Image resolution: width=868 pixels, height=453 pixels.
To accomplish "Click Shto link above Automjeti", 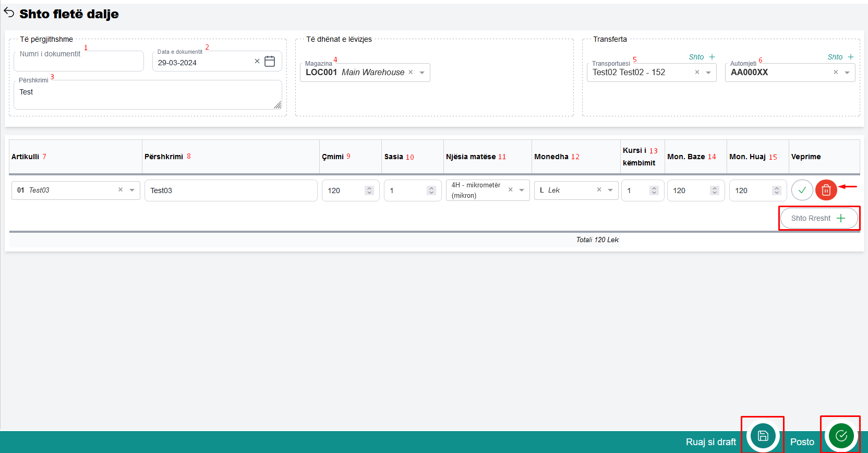I will click(x=840, y=57).
